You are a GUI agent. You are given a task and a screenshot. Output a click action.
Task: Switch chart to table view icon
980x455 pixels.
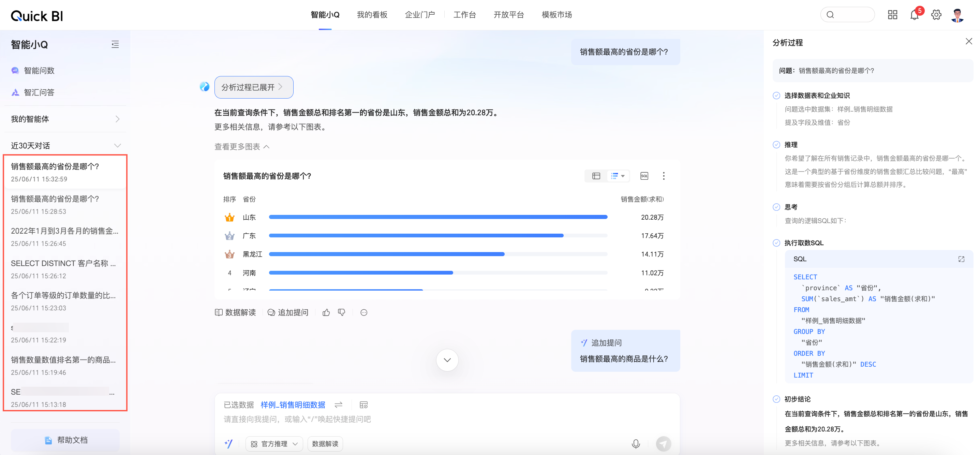pyautogui.click(x=596, y=176)
